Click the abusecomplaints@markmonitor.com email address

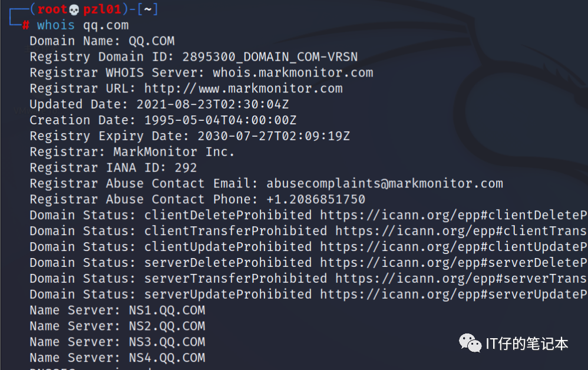click(x=385, y=183)
